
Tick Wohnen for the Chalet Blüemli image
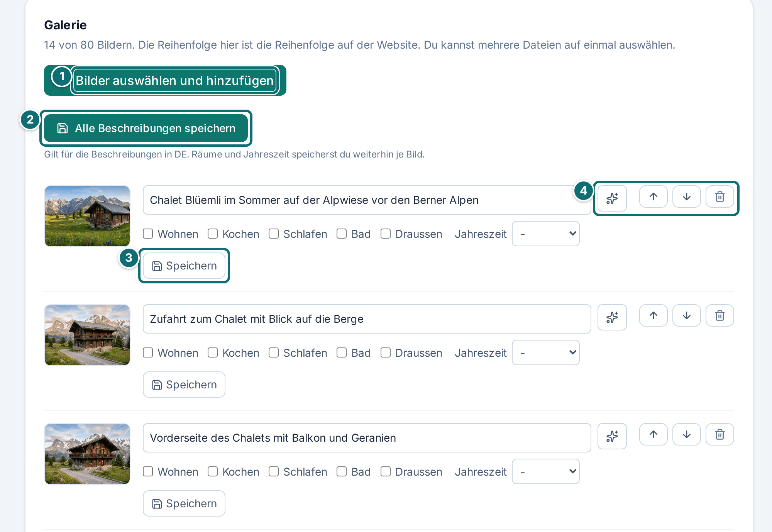(148, 234)
